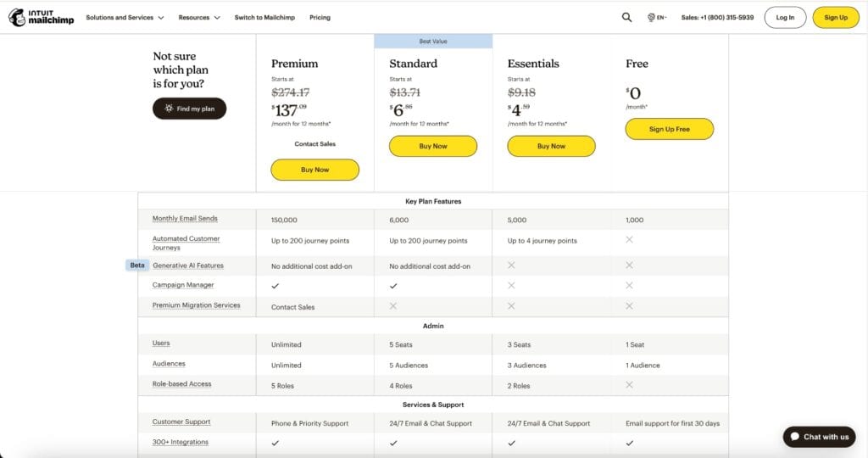
Task: Click the Beta badge
Action: [137, 265]
